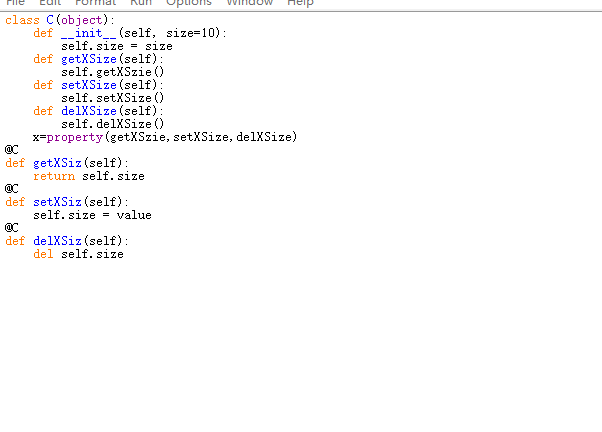
Task: Click the self.delXSize() call line
Action: [x=112, y=124]
